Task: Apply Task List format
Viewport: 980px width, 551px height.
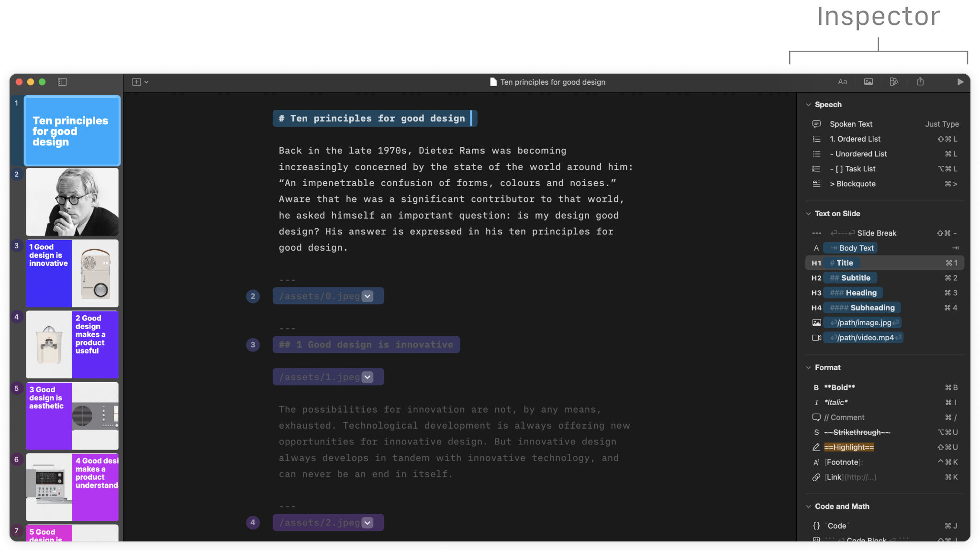Action: (885, 169)
